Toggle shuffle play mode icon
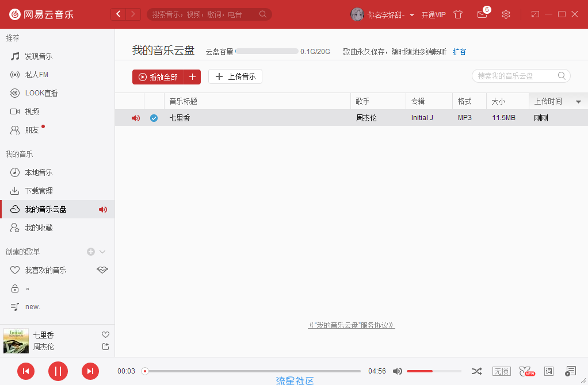The width and height of the screenshot is (588, 385). pyautogui.click(x=476, y=371)
